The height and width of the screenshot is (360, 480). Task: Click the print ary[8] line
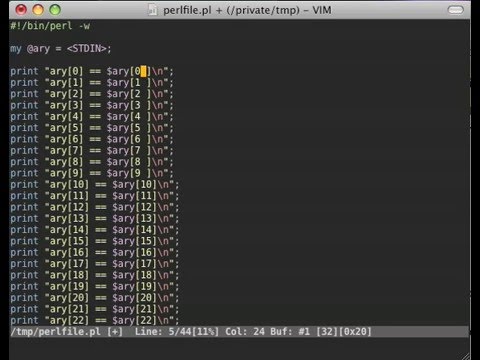(92, 162)
